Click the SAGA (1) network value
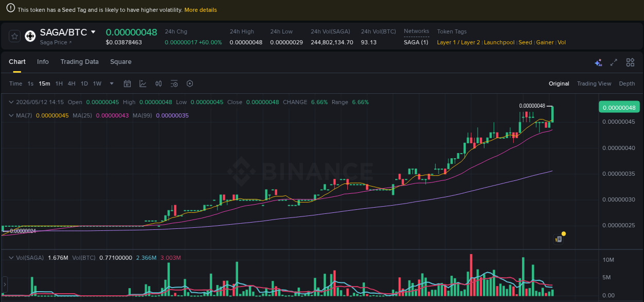644x302 pixels. point(416,42)
